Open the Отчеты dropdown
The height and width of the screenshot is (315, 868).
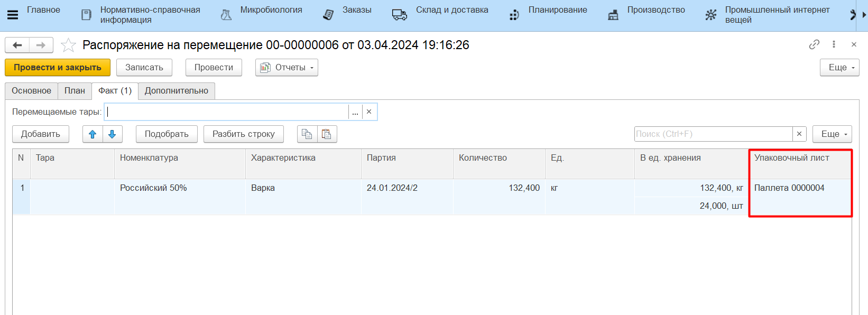pos(287,68)
